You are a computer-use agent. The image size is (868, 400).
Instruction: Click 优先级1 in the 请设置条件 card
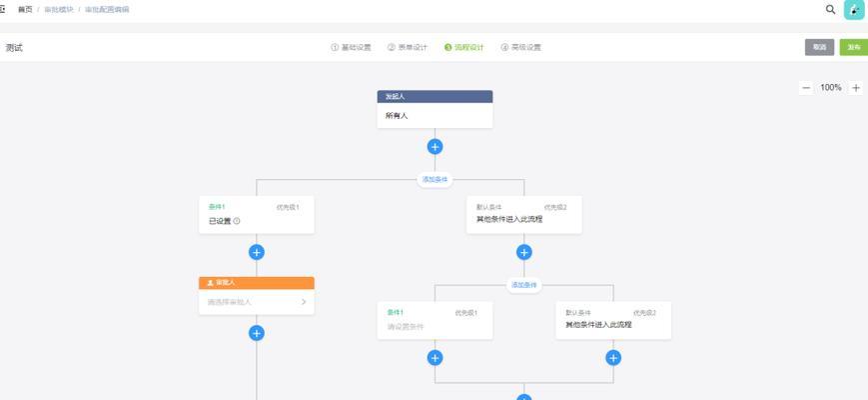click(466, 313)
